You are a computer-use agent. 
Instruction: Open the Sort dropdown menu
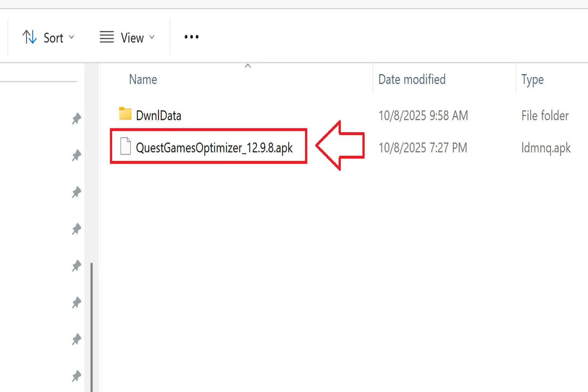click(x=48, y=38)
